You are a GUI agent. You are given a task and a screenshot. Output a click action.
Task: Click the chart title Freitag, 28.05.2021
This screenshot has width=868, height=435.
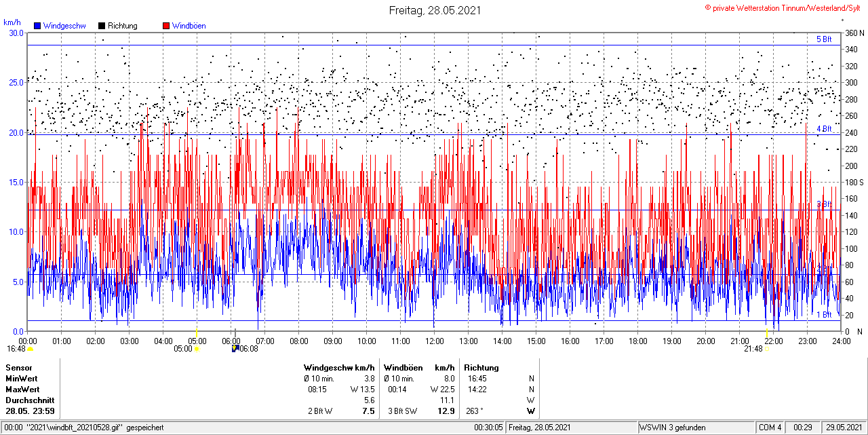pos(435,10)
